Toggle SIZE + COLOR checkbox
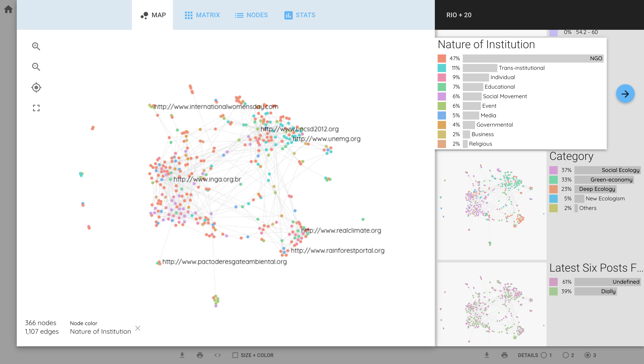Image resolution: width=644 pixels, height=364 pixels. tap(235, 355)
